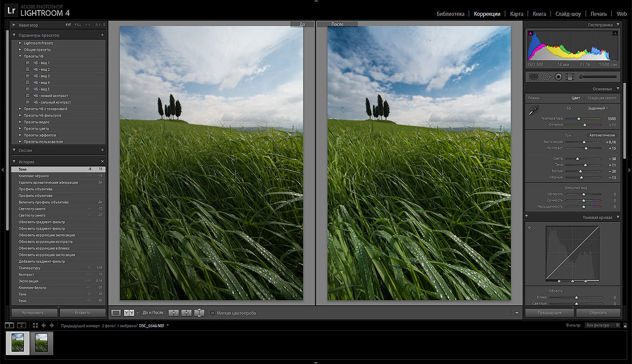This screenshot has height=364, width=632.
Task: Copy Before settings to After arrow
Action: (174, 312)
